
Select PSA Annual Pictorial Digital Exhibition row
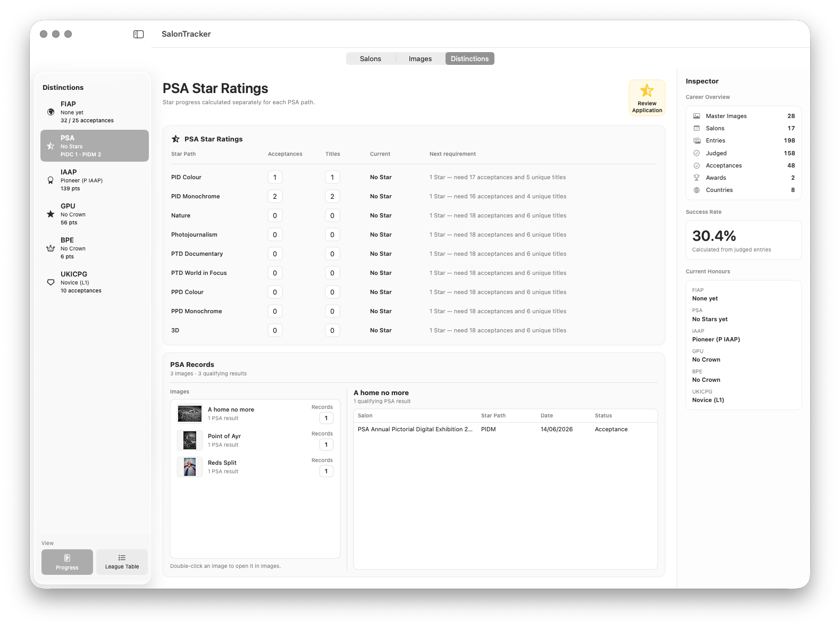click(x=505, y=429)
